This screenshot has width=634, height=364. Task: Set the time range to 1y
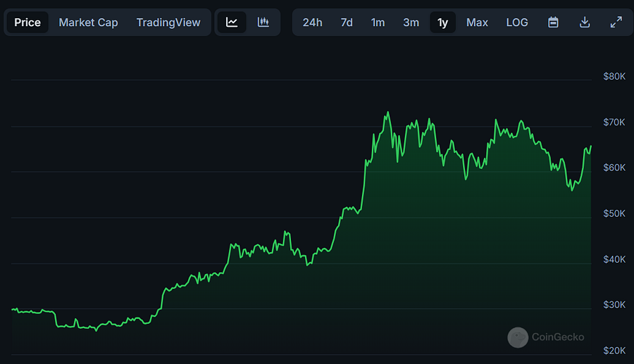coord(443,23)
